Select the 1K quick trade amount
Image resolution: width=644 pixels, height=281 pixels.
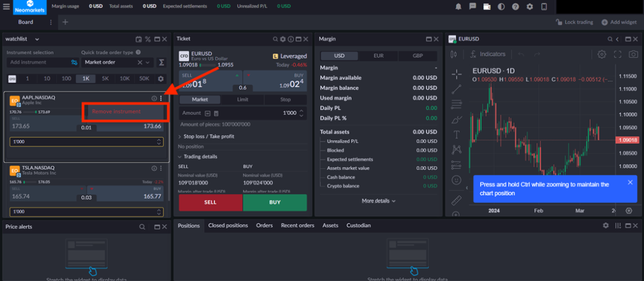click(86, 79)
